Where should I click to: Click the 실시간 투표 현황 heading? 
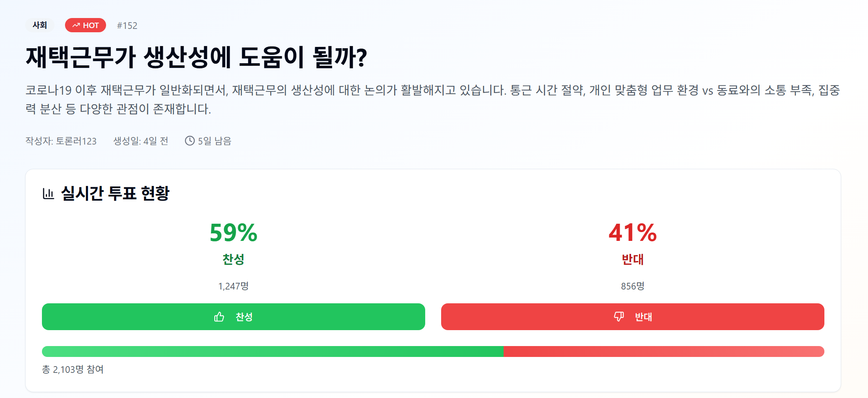pos(115,193)
